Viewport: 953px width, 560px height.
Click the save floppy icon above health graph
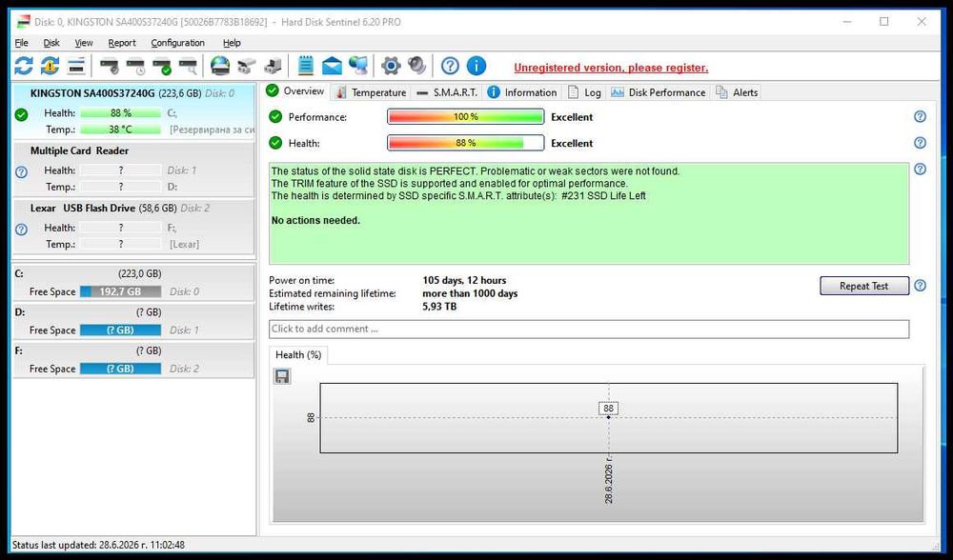[x=282, y=376]
